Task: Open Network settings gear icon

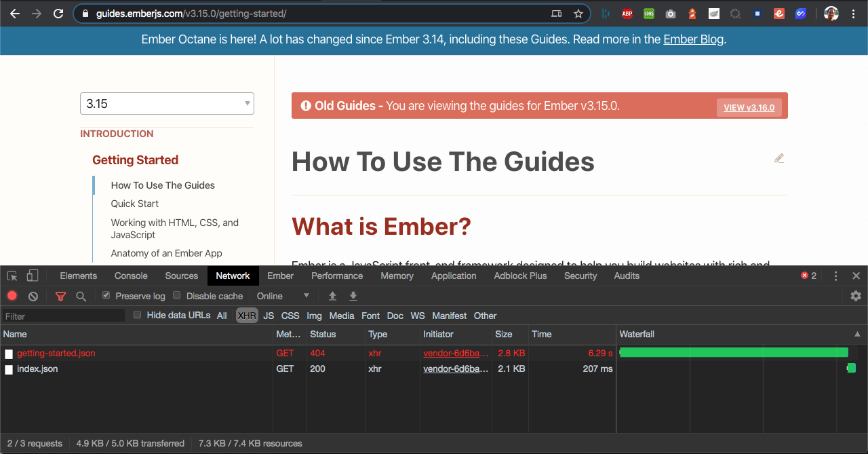Action: pos(856,296)
